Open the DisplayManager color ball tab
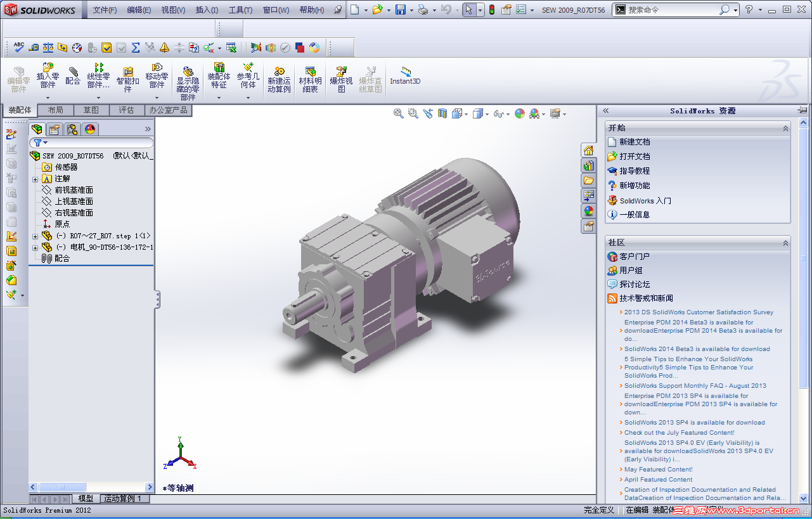812x519 pixels. pyautogui.click(x=90, y=129)
